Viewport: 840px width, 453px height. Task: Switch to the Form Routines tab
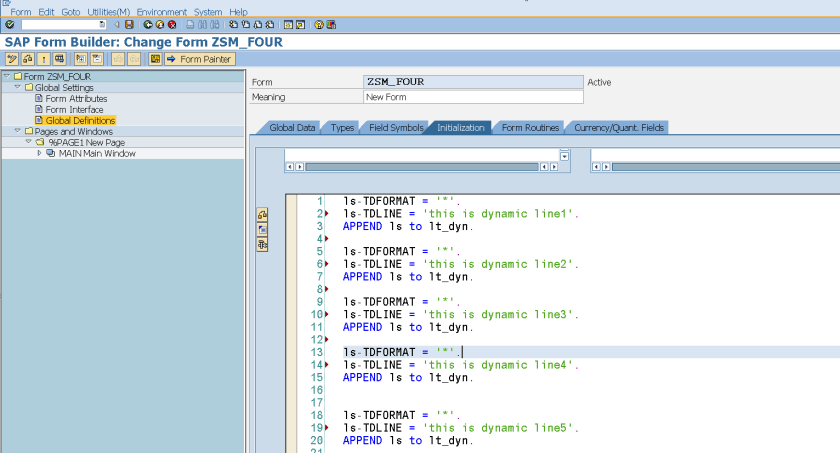coord(529,128)
